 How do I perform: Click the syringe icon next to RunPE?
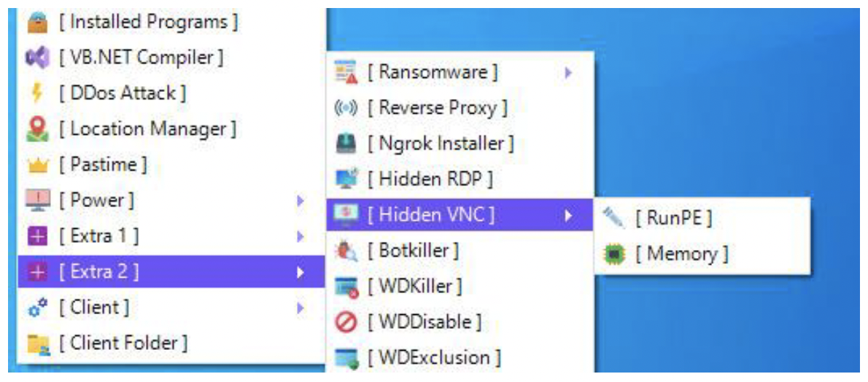613,219
